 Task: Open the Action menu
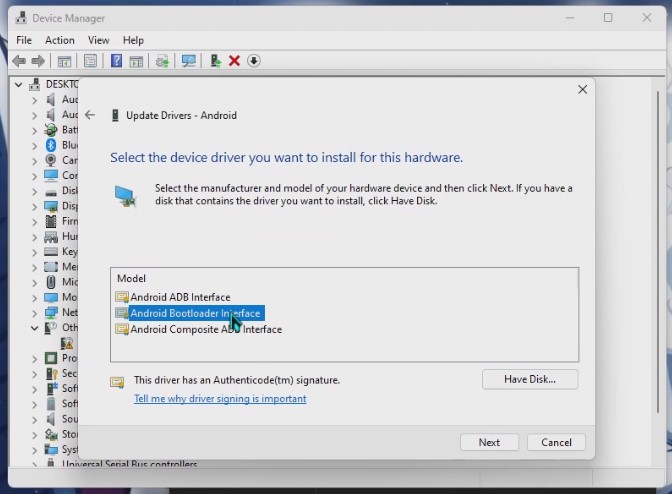[59, 40]
